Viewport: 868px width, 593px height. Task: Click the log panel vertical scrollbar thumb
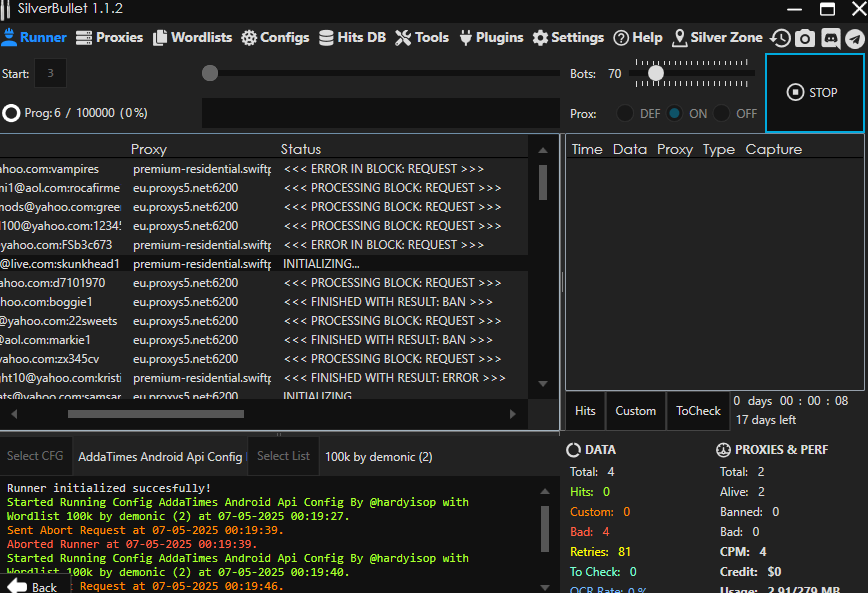click(545, 529)
